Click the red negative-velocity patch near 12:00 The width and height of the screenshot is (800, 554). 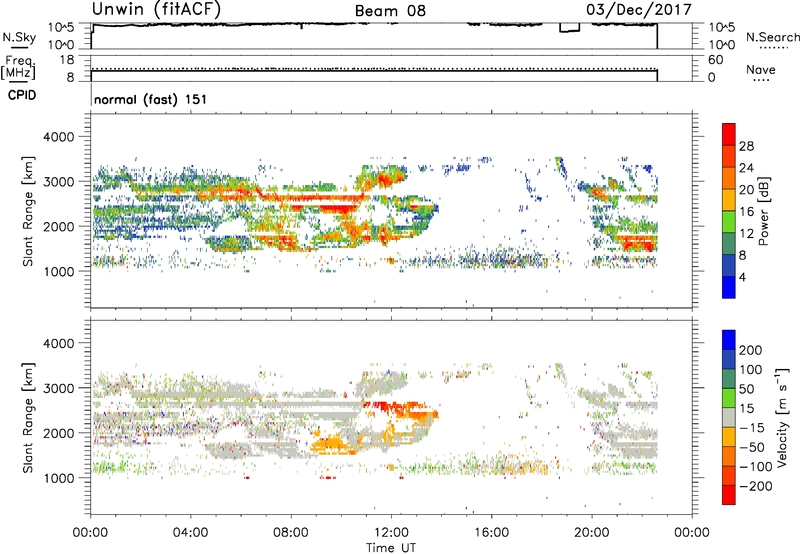391,406
